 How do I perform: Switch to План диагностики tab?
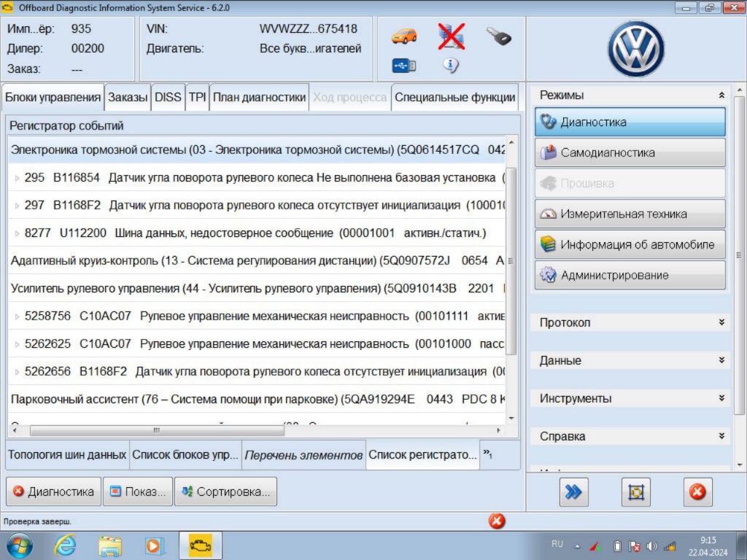(x=259, y=97)
